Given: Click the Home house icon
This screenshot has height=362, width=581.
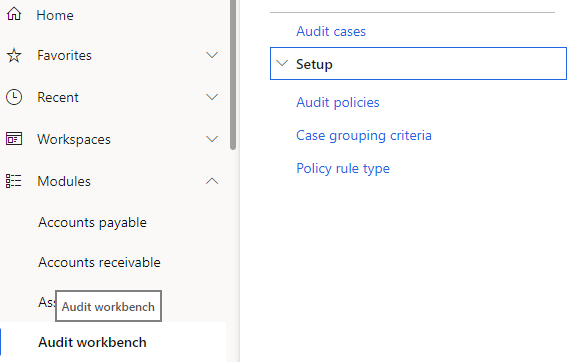Looking at the screenshot, I should point(14,14).
